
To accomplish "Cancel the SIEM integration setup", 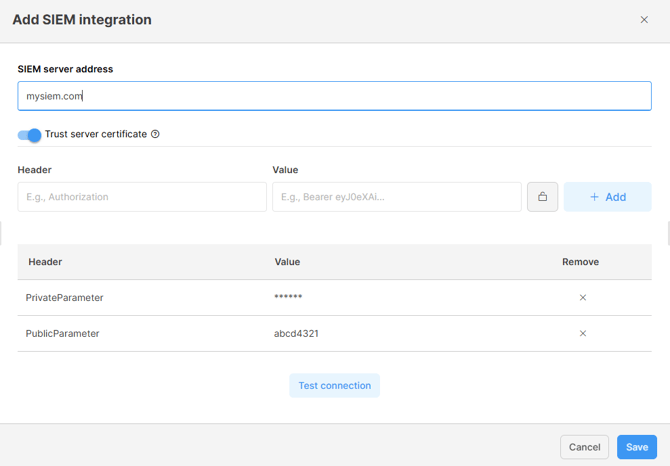I will pyautogui.click(x=584, y=447).
